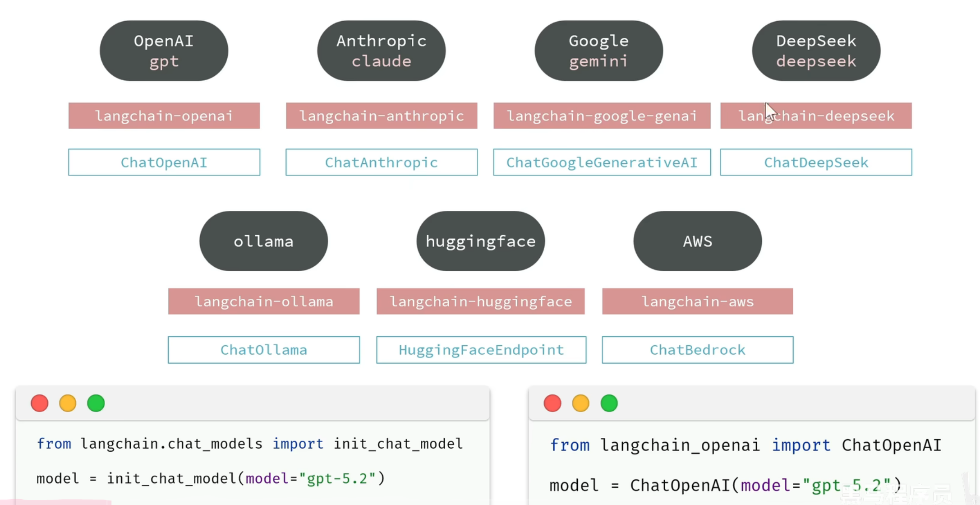
Task: Click the langchain-google-genai package box
Action: [x=602, y=116]
